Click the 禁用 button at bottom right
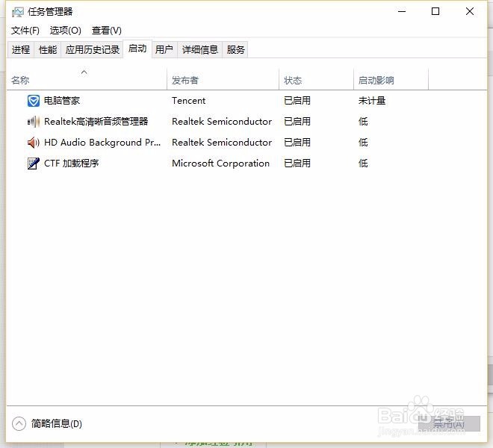Screen dimensions: 493x448 click(449, 424)
